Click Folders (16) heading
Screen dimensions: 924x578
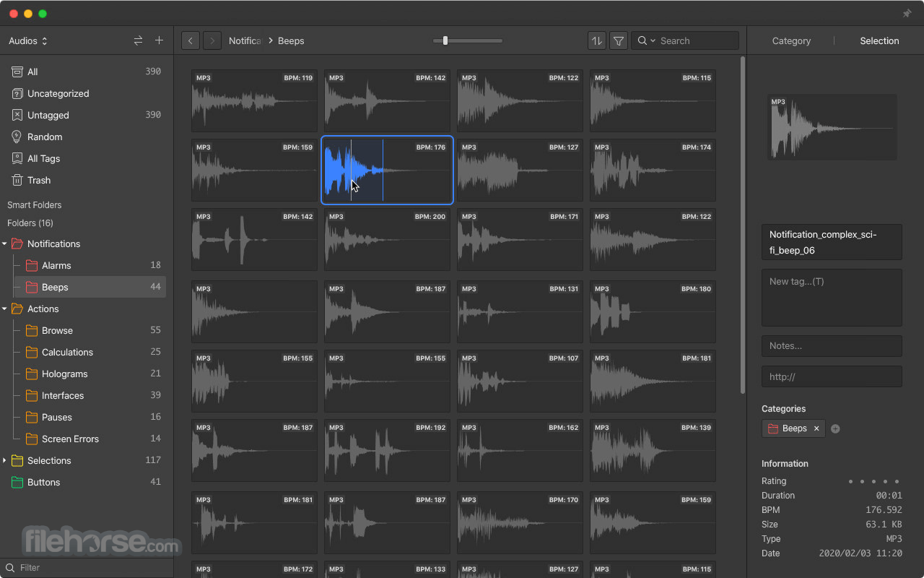tap(30, 223)
